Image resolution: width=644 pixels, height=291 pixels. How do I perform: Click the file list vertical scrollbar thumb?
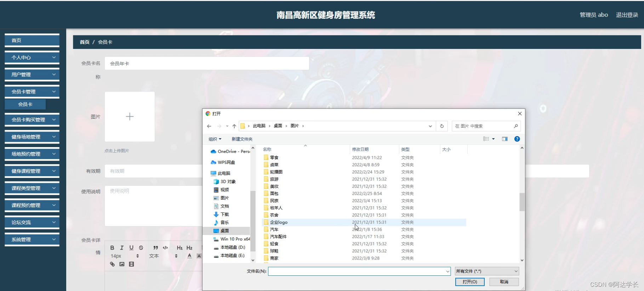[x=522, y=202]
